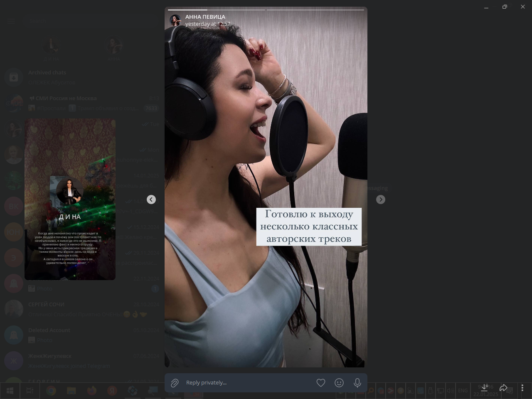Share the story using the forward arrow icon

(x=503, y=388)
